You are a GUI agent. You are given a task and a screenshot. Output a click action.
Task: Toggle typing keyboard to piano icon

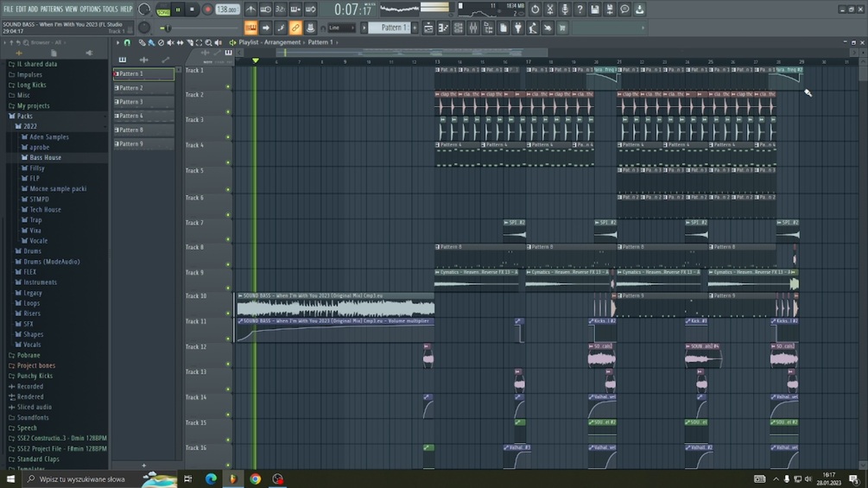[x=250, y=28]
